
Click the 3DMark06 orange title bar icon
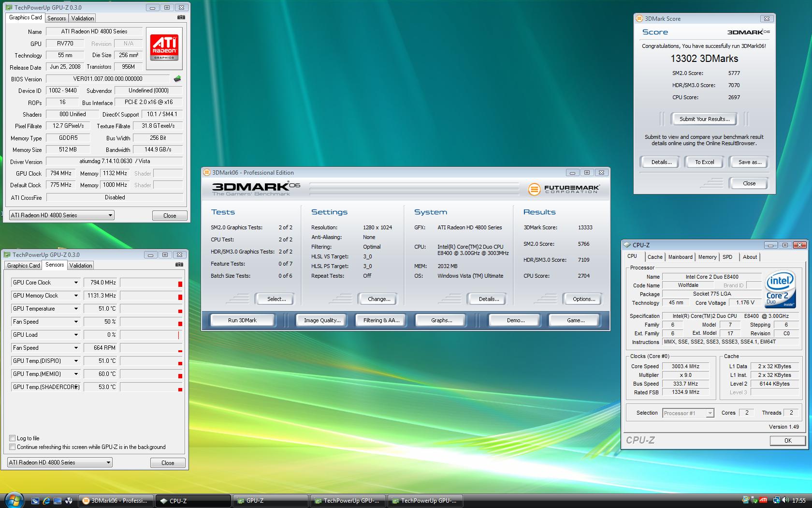[207, 172]
